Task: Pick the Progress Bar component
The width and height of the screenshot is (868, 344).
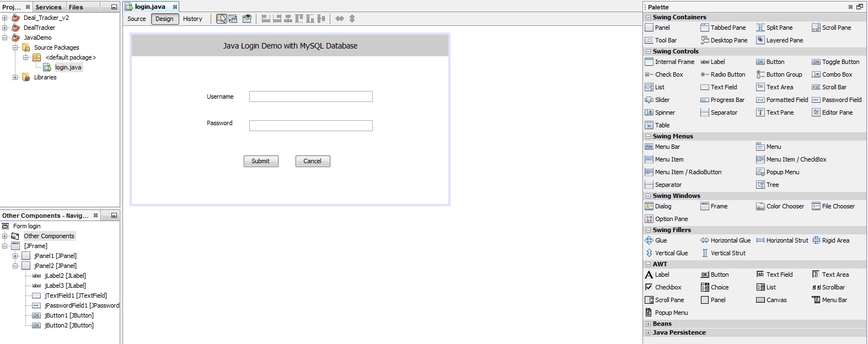Action: pos(722,100)
